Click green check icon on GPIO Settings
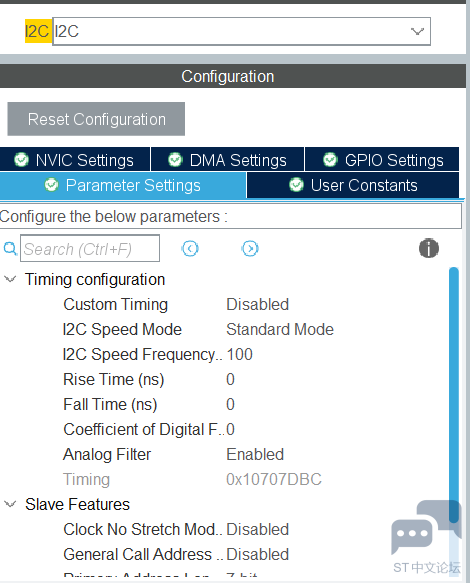 pos(330,160)
